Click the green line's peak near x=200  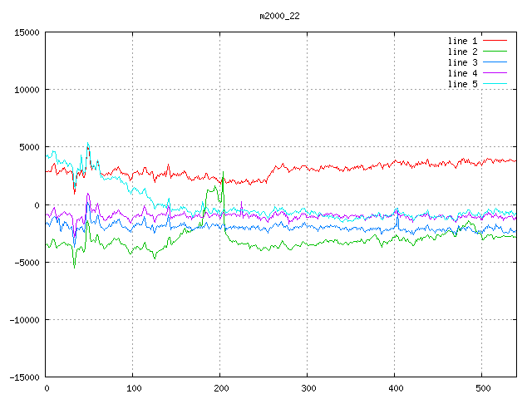[223, 172]
